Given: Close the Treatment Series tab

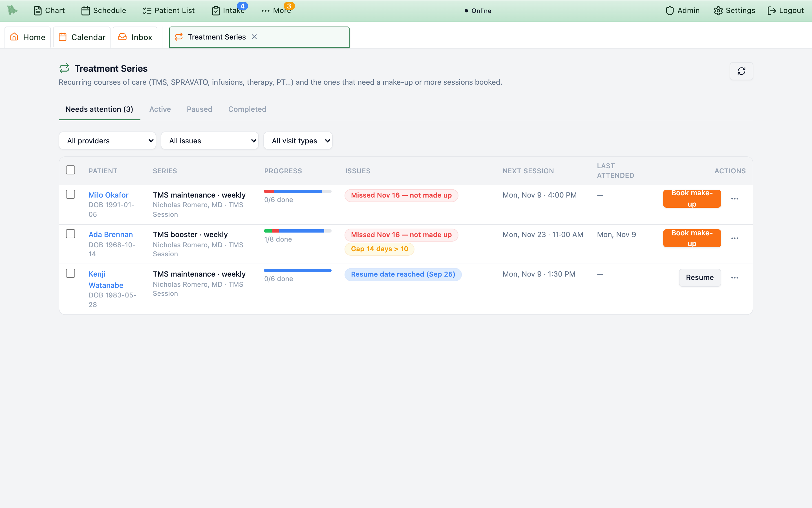Looking at the screenshot, I should coord(254,37).
